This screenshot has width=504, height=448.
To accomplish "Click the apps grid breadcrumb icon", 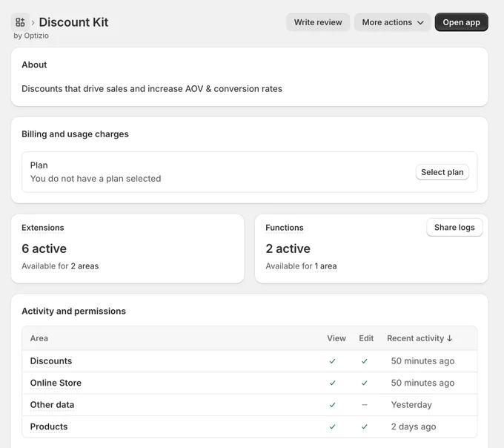I will [20, 22].
